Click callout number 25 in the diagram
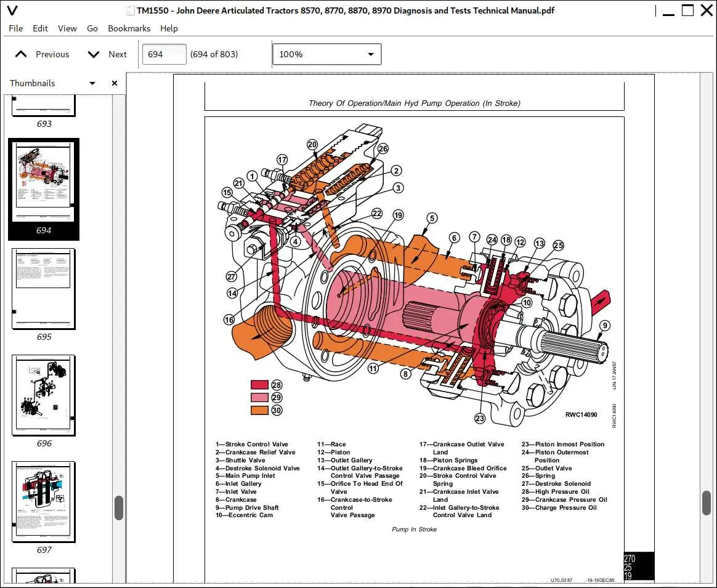717x588 pixels. coord(558,246)
